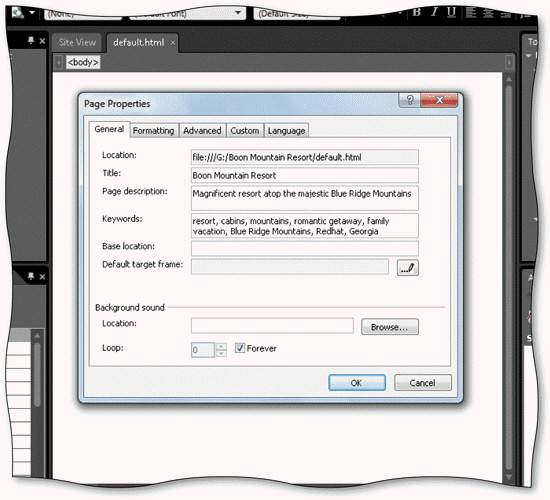Close the Page Properties dialog
This screenshot has height=500, width=550.
tap(439, 100)
